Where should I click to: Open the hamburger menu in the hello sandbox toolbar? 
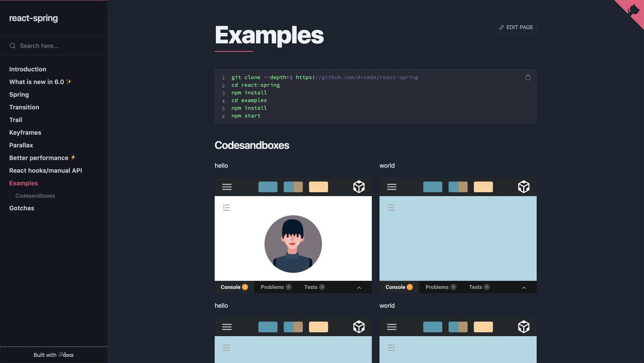227,186
